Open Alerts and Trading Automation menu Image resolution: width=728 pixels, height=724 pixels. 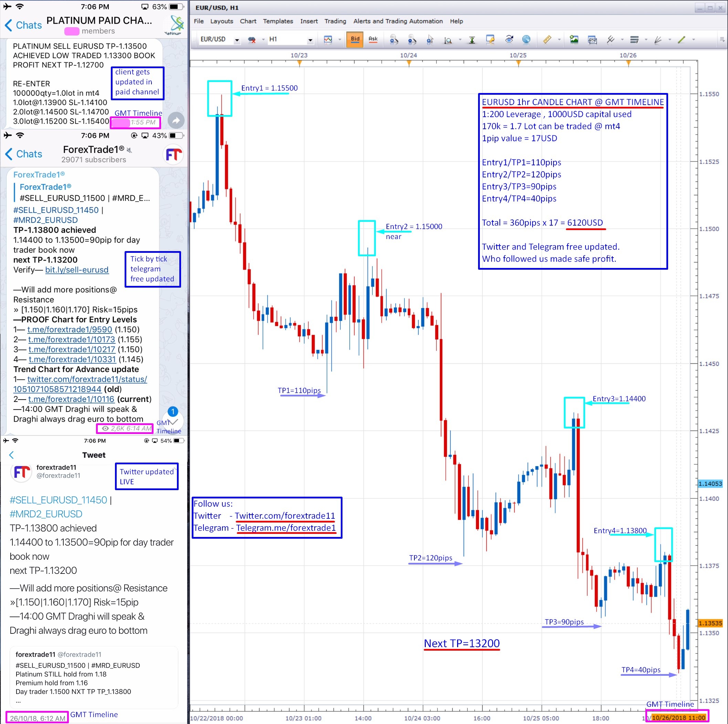coord(398,21)
